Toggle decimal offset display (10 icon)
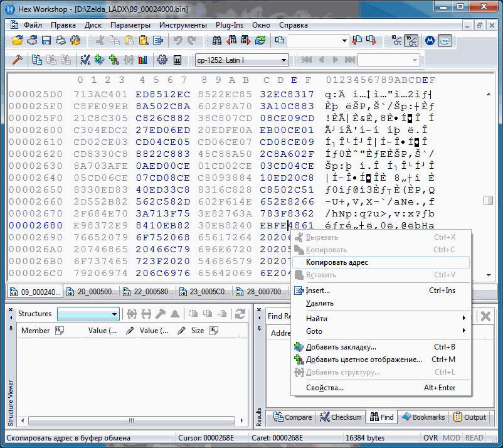The image size is (503, 448). point(396,40)
